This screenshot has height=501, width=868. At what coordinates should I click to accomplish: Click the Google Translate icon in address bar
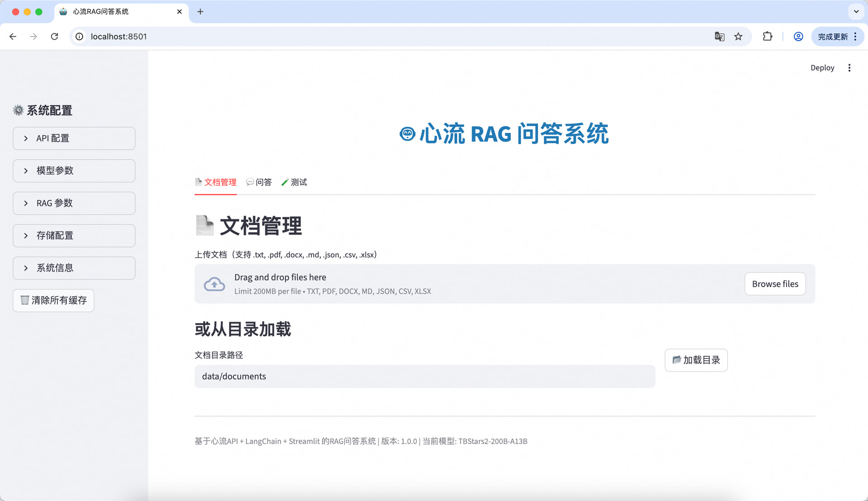tap(719, 37)
